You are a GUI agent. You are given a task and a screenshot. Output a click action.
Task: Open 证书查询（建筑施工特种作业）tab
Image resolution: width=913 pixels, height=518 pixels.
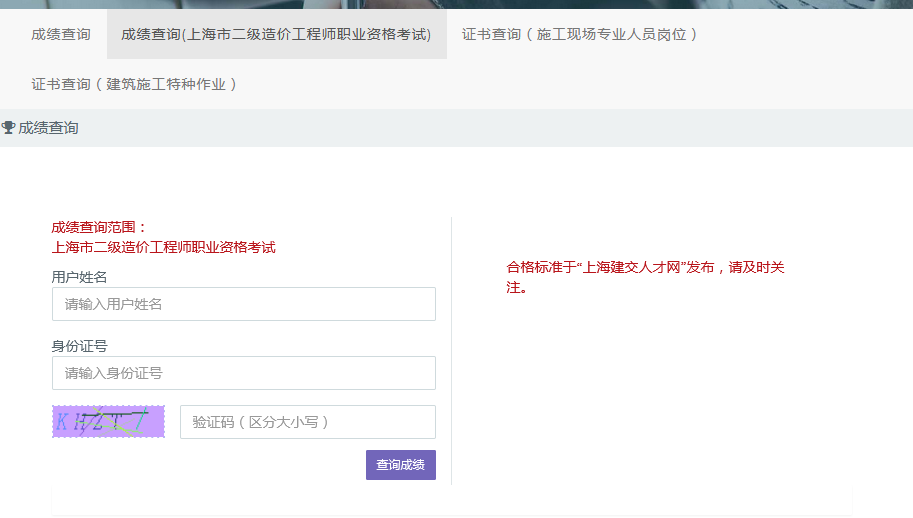coord(135,84)
